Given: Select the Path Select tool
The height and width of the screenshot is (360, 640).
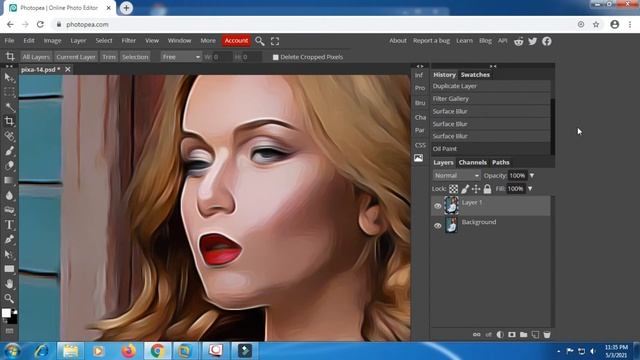Looking at the screenshot, I should click(9, 254).
